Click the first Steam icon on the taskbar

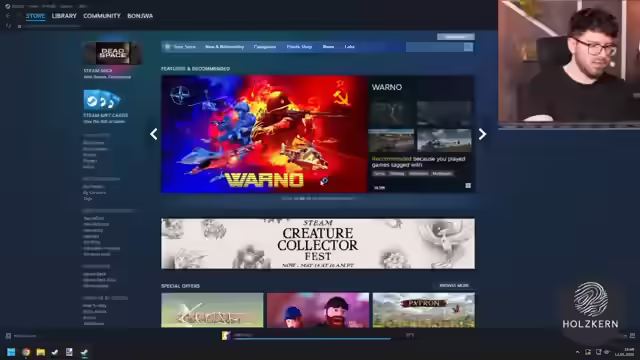[55, 352]
